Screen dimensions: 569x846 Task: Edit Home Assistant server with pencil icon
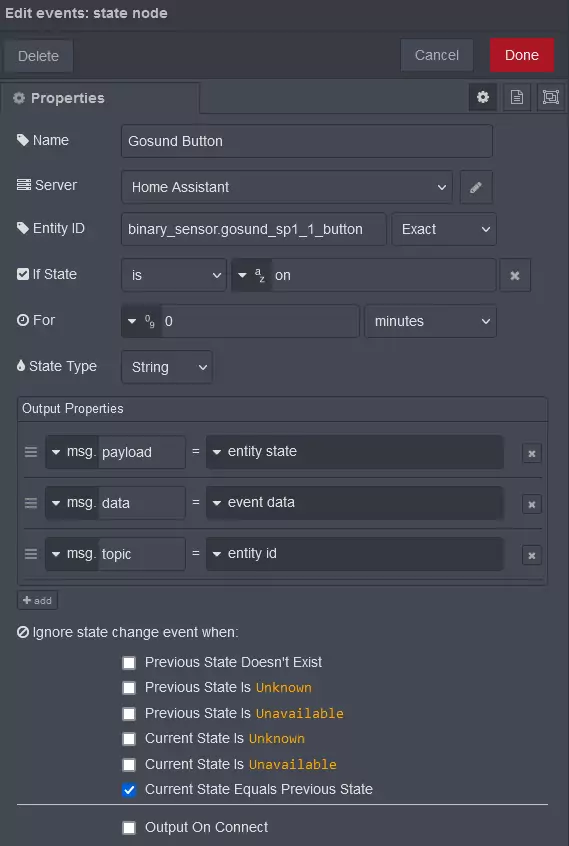(476, 187)
